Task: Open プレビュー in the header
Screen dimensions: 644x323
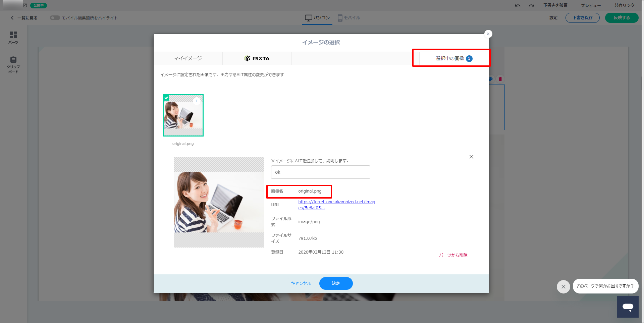Action: click(591, 5)
